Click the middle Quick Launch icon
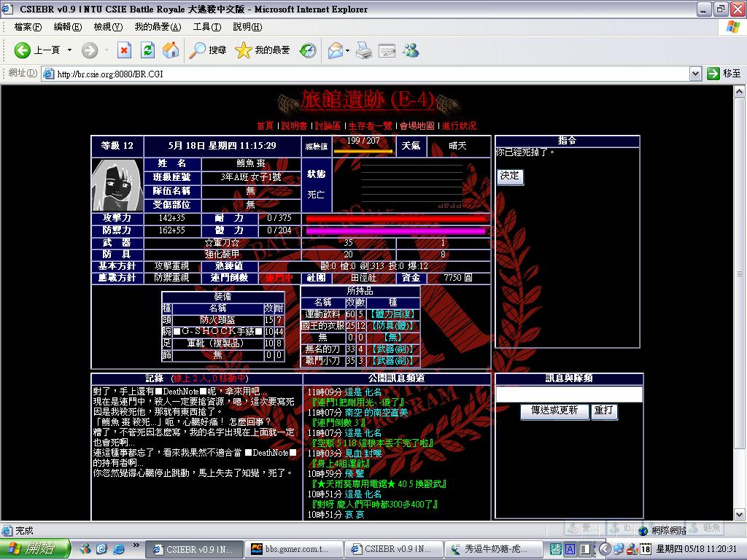This screenshot has width=747, height=560. point(102,550)
